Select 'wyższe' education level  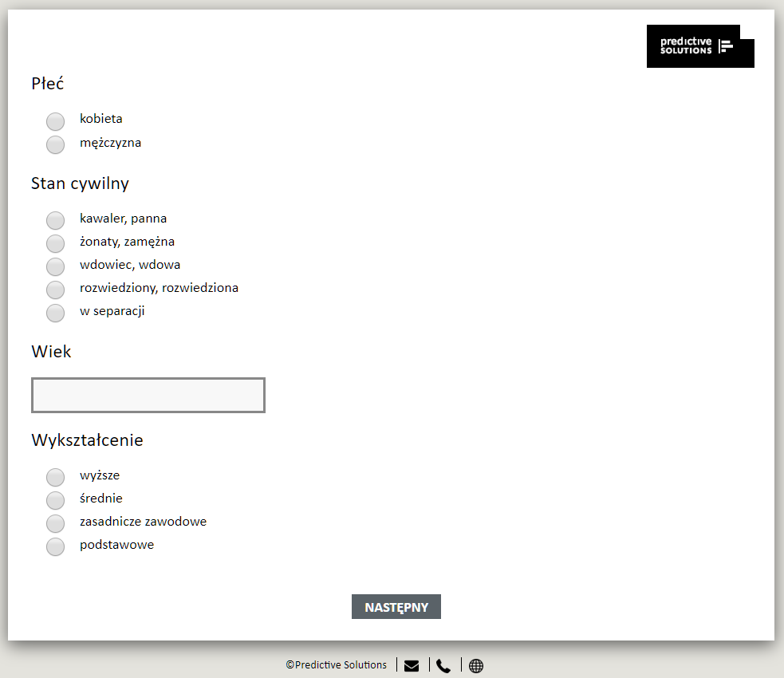pyautogui.click(x=55, y=477)
